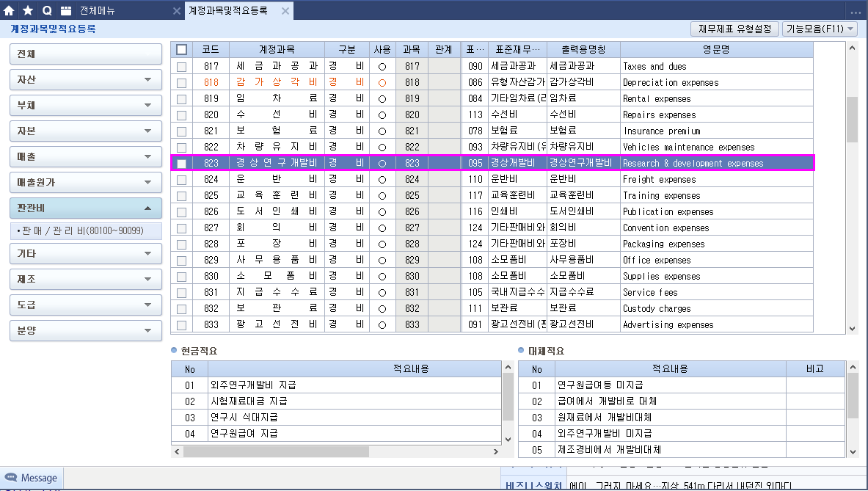868x491 pixels.
Task: Select the 'Depreciation expenses' cell
Action: (x=716, y=82)
